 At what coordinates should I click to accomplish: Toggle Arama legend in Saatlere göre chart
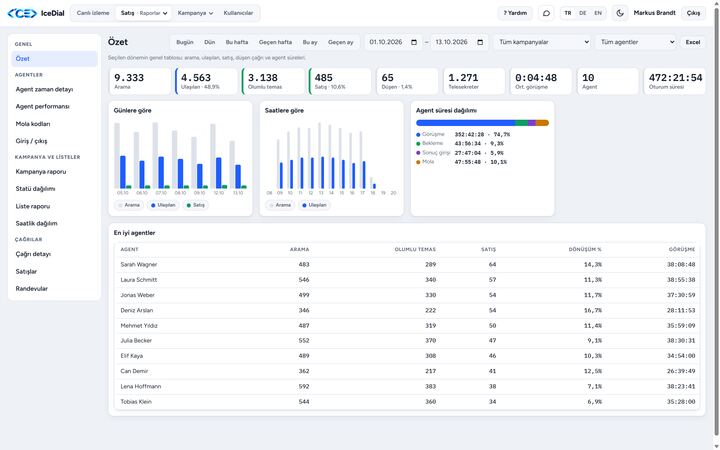[280, 205]
